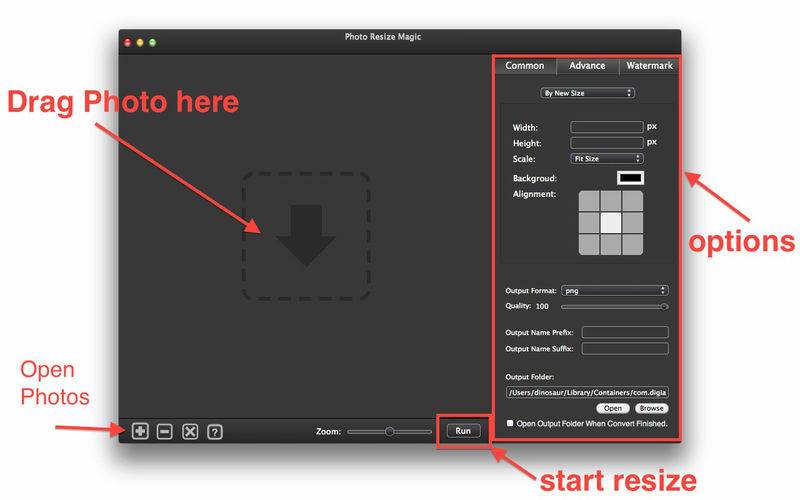The width and height of the screenshot is (800, 500).
Task: Click the Height input field
Action: coord(607,142)
